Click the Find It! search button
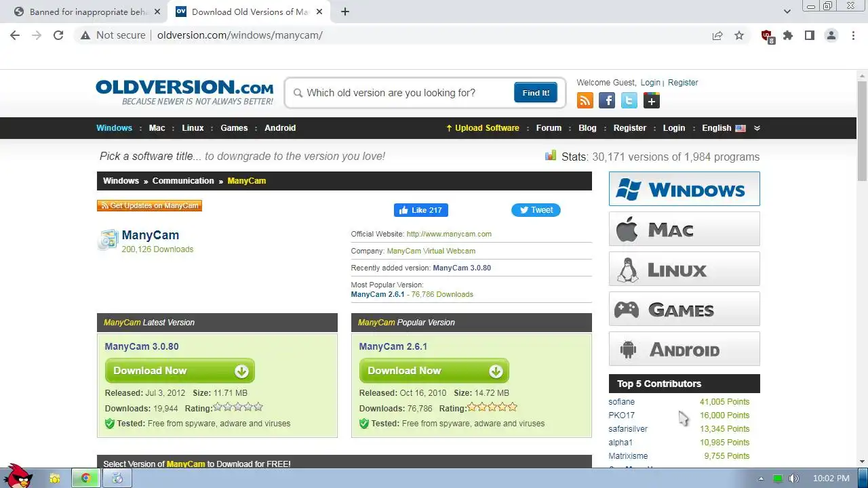The width and height of the screenshot is (868, 488). [536, 93]
